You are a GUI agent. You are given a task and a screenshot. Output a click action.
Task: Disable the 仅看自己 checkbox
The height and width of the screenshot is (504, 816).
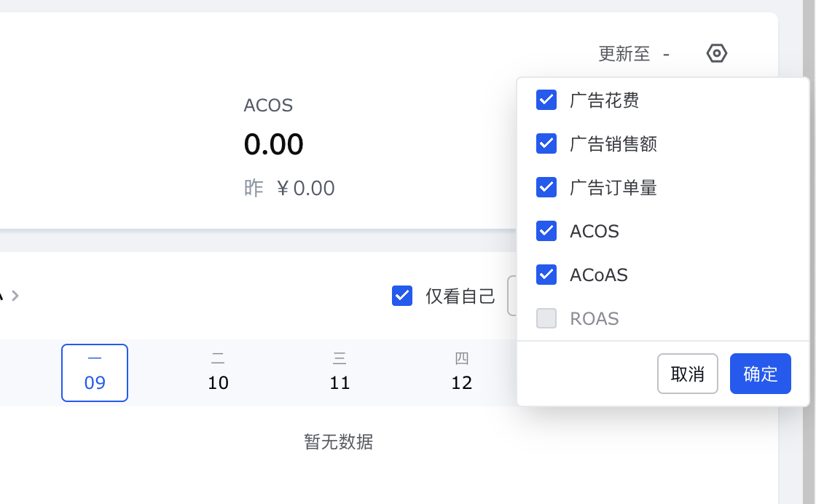tap(402, 296)
